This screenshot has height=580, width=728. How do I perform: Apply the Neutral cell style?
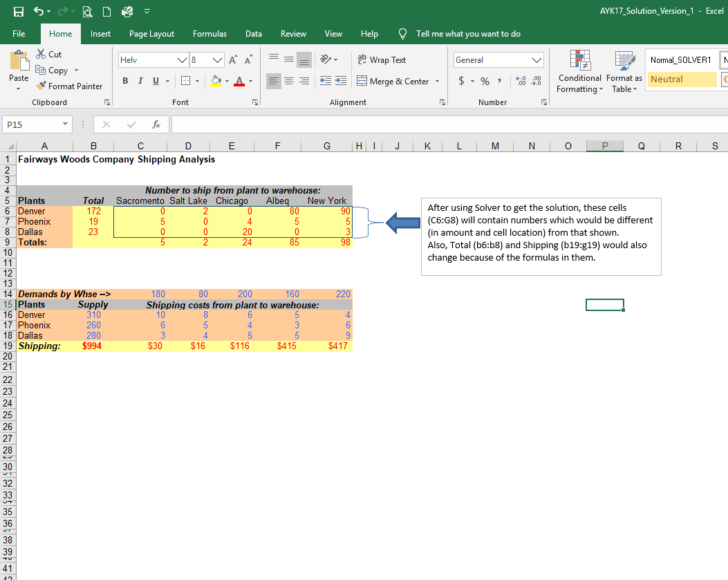click(682, 79)
